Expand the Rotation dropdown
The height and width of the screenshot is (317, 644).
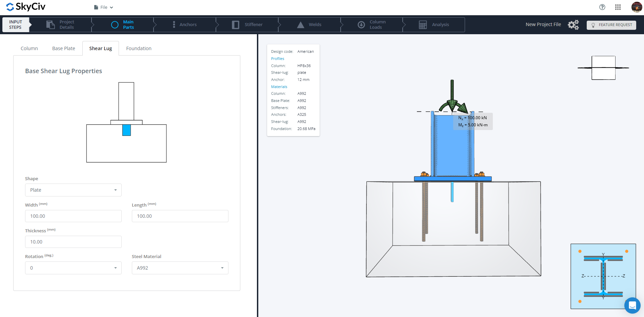point(73,268)
